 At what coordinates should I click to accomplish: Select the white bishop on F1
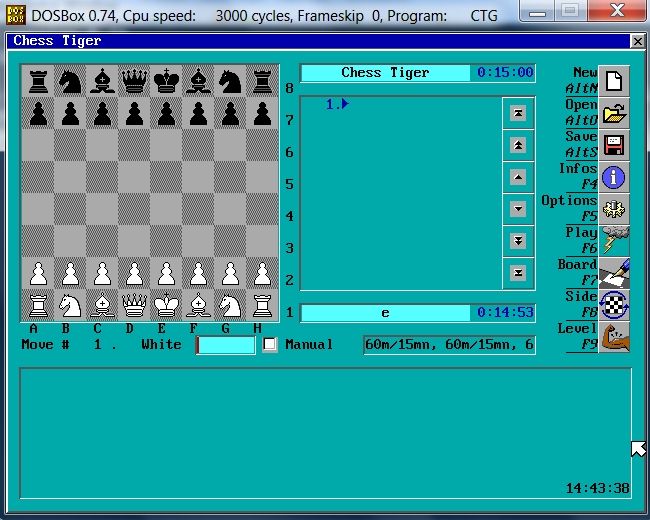coord(198,306)
